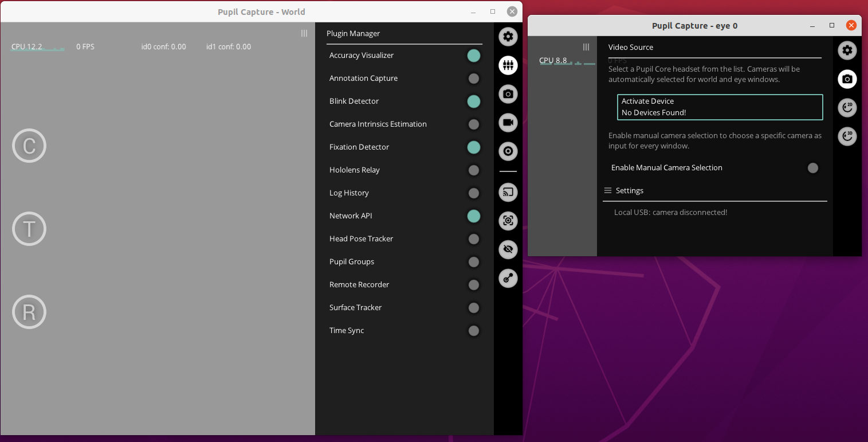The image size is (868, 442).
Task: Enable the Pupil Groups switch
Action: pos(473,262)
